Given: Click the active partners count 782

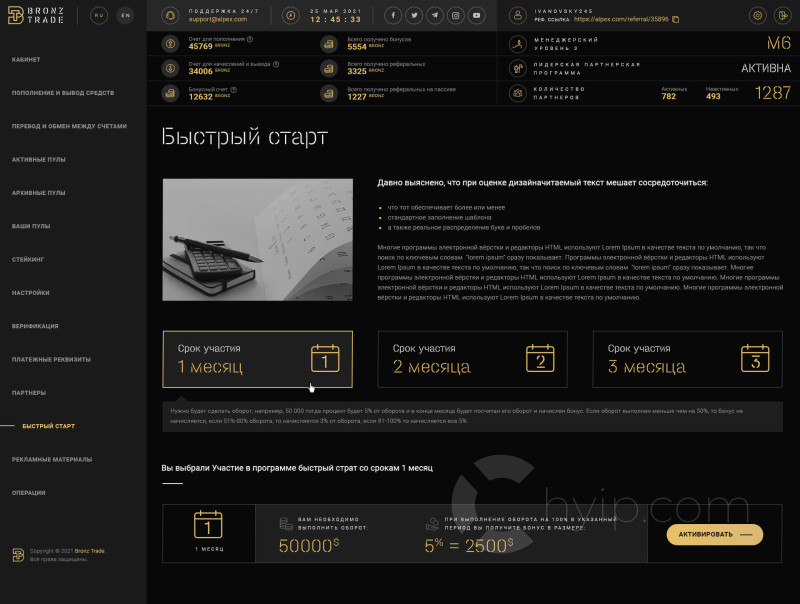Looking at the screenshot, I should point(669,96).
